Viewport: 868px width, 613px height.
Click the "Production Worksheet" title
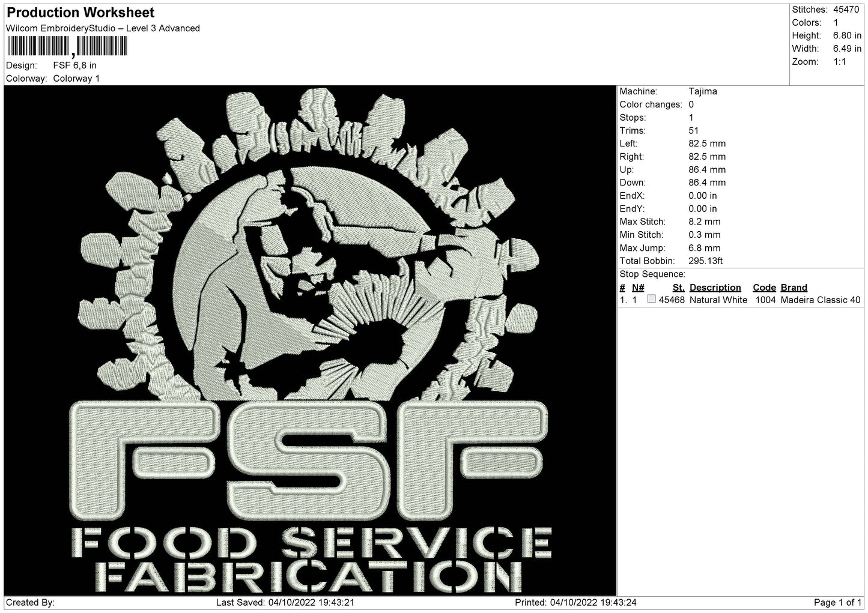(x=80, y=12)
